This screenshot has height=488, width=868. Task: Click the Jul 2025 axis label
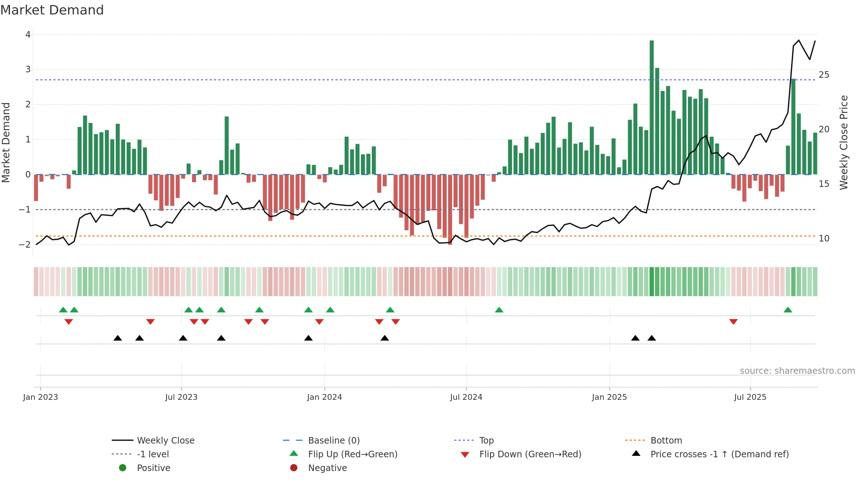click(750, 397)
